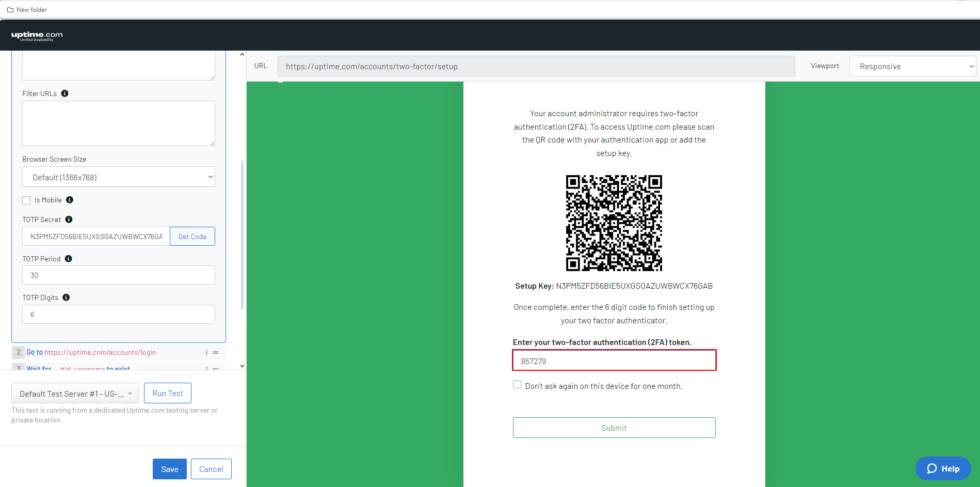Save the transaction check

[170, 469]
